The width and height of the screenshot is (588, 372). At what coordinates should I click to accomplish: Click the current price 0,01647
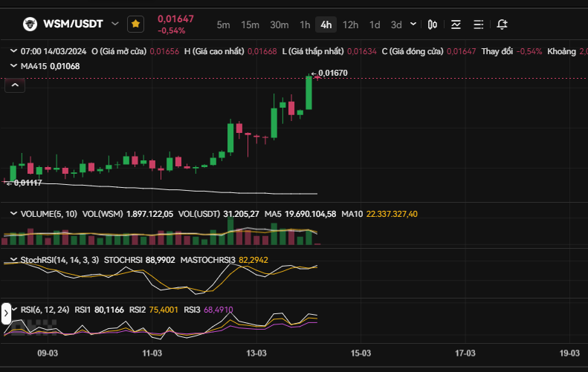click(175, 19)
